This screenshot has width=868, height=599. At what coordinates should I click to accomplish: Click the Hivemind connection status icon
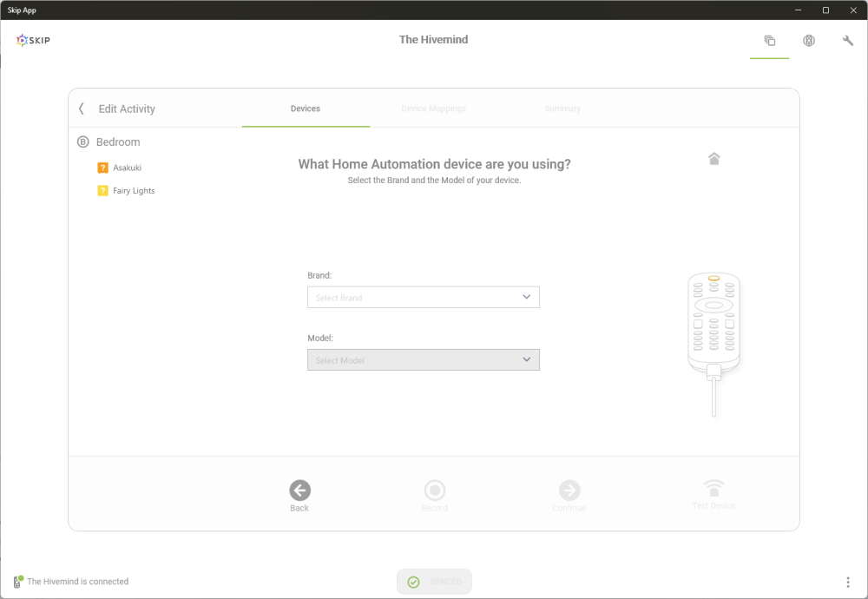(x=17, y=582)
